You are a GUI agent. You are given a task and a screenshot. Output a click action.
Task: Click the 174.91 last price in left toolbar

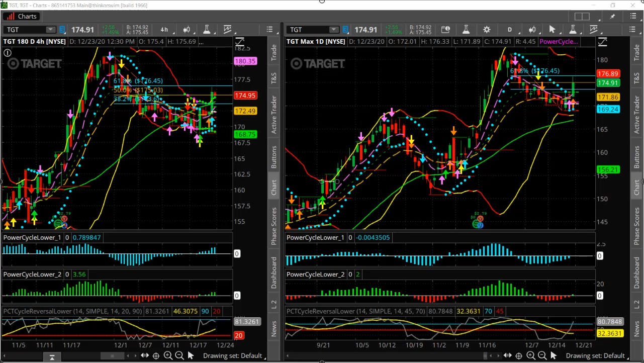point(83,30)
